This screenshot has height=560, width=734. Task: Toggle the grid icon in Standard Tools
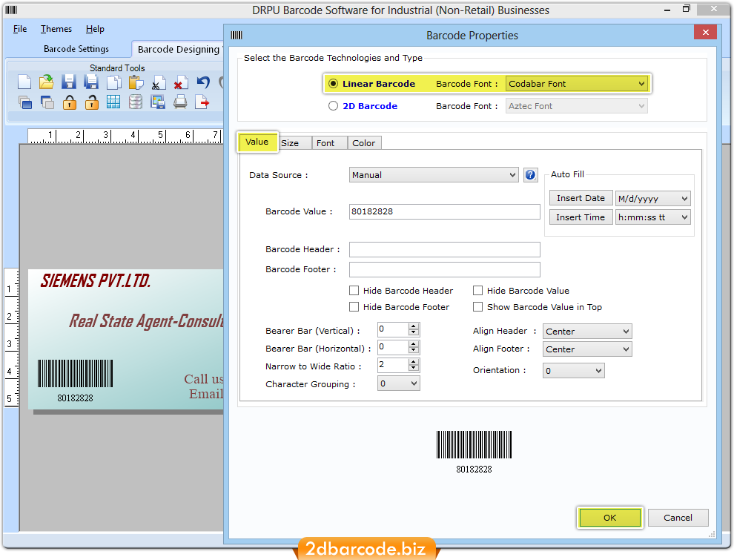(x=113, y=102)
